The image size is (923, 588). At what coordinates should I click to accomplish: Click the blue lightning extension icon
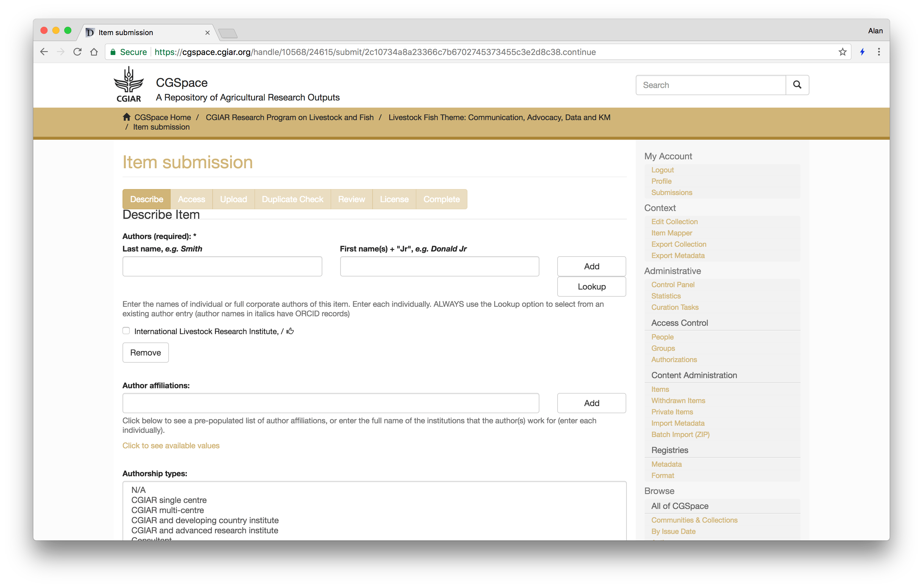click(x=862, y=52)
